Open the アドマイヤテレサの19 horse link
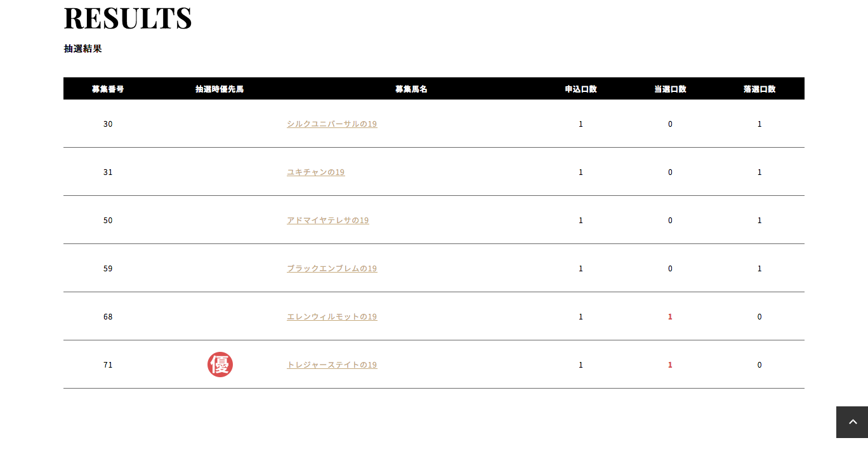Screen dimensions: 868x452 tap(327, 221)
